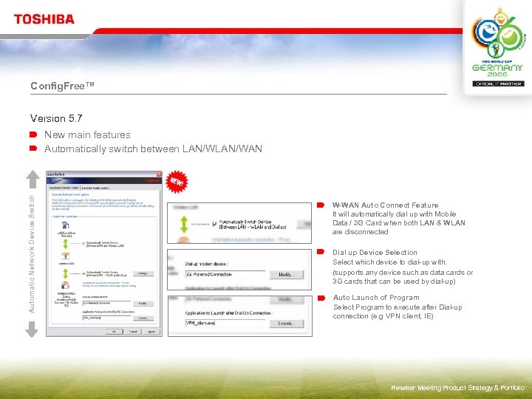Click the Version 5.7 heading

tap(56, 118)
